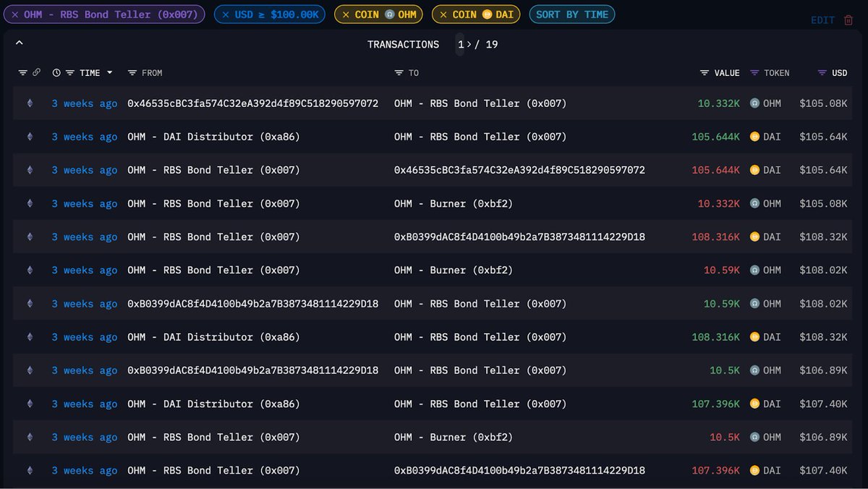Click the TOKEN column filter icon

[x=753, y=72]
